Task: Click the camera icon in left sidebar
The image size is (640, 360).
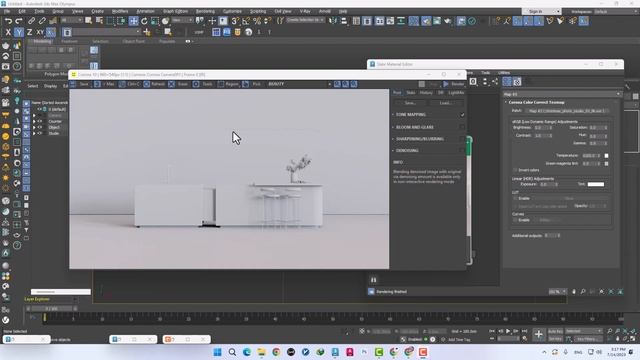Action: (6, 66)
